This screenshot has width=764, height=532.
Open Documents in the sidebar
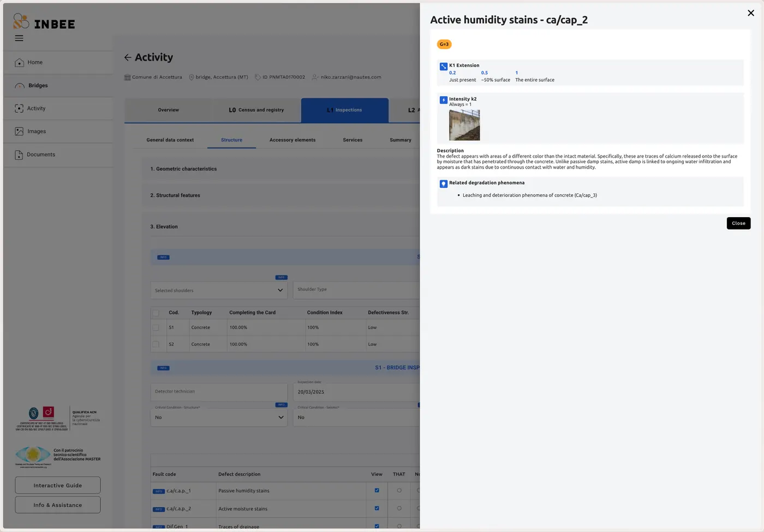[x=58, y=154]
